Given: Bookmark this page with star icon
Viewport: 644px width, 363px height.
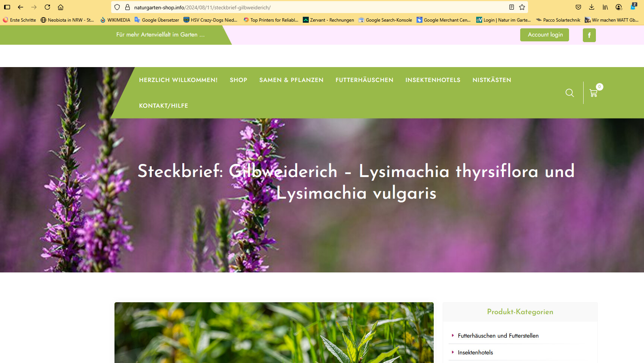Looking at the screenshot, I should click(522, 7).
